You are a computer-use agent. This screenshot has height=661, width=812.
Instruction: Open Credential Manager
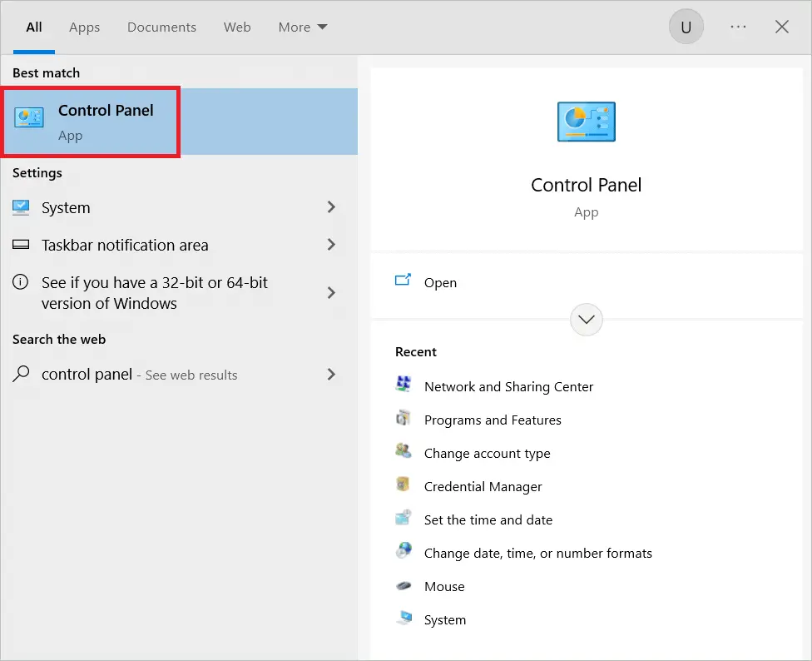pyautogui.click(x=483, y=486)
